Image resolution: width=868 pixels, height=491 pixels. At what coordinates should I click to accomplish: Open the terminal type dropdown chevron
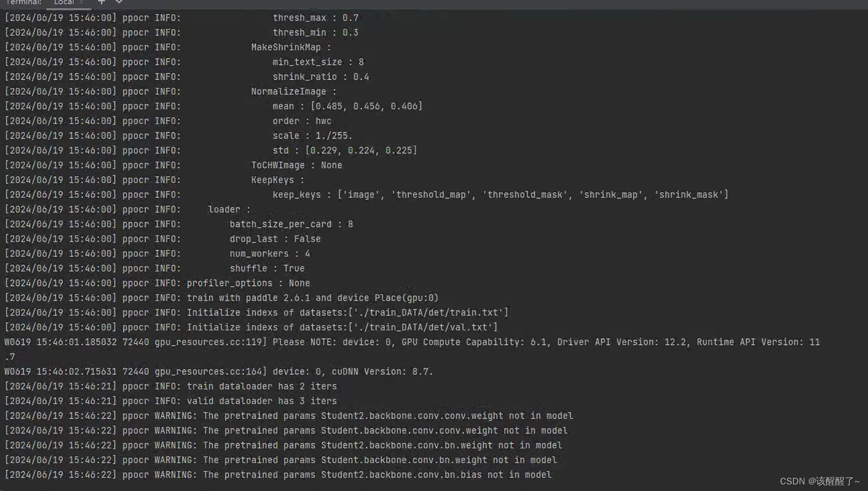pos(118,3)
